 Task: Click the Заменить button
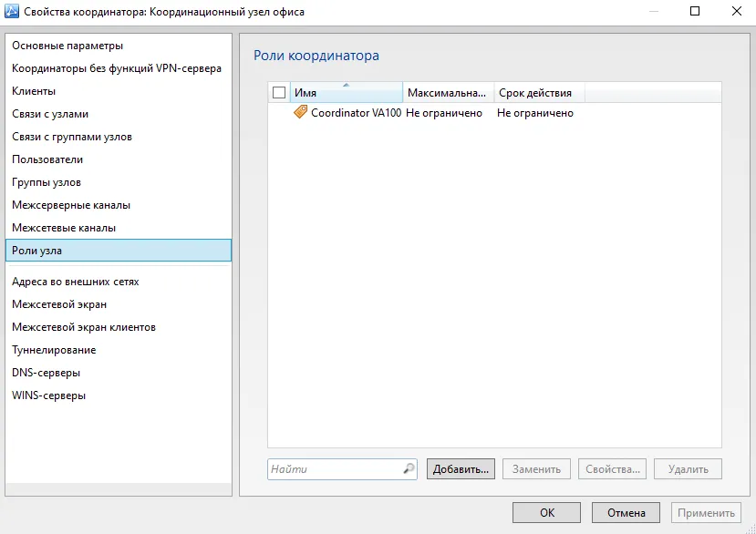pos(536,469)
